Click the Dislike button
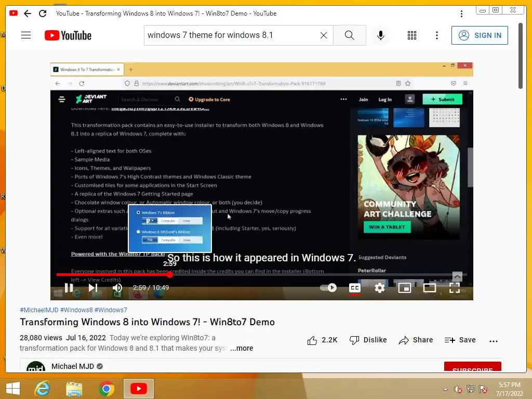This screenshot has width=532, height=399. (x=368, y=340)
